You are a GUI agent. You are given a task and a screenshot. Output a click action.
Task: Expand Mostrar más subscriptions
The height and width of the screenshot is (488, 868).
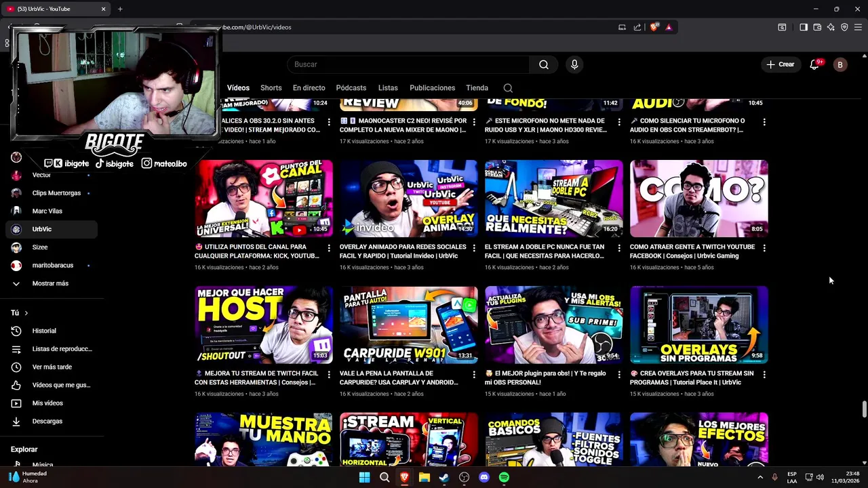click(x=52, y=283)
